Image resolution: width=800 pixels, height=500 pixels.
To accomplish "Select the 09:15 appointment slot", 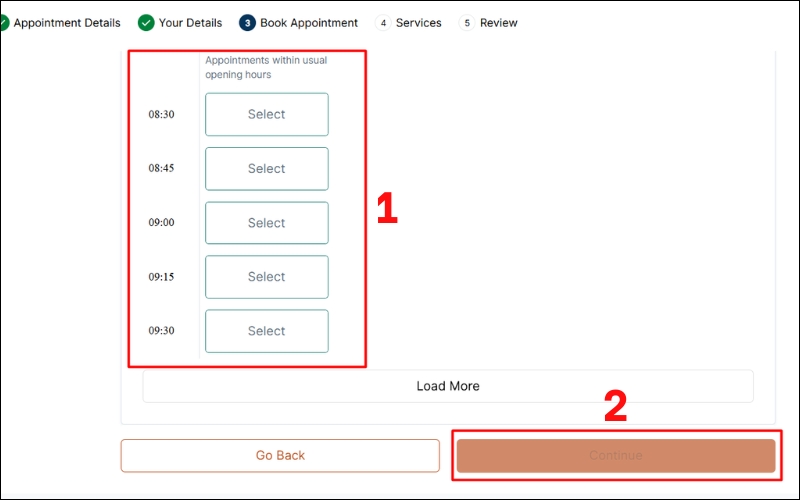I will coord(266,277).
